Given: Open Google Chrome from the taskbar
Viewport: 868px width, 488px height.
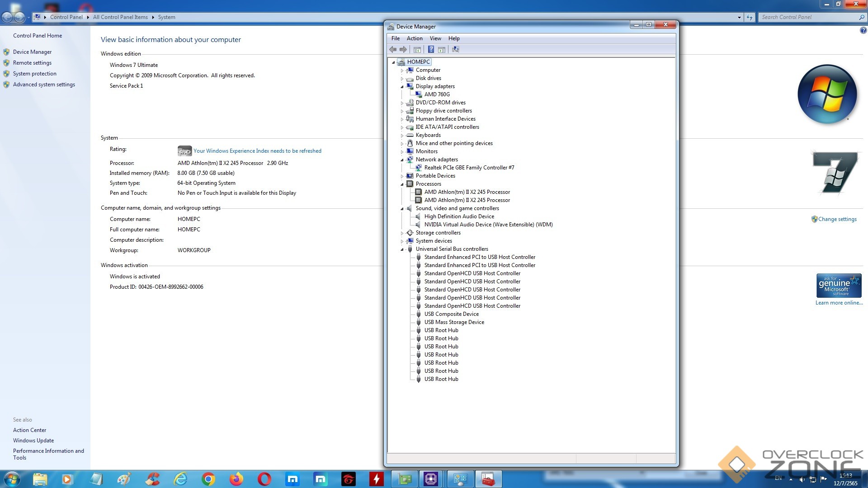Looking at the screenshot, I should point(208,479).
